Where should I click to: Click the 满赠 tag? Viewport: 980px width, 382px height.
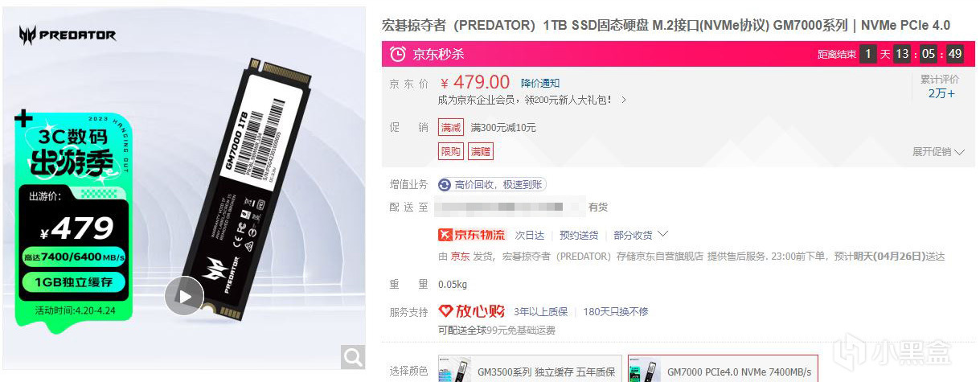coord(482,151)
